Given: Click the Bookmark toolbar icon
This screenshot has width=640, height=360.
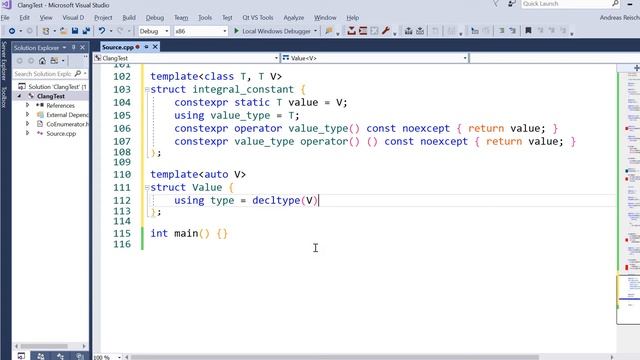Looking at the screenshot, I should (x=528, y=31).
